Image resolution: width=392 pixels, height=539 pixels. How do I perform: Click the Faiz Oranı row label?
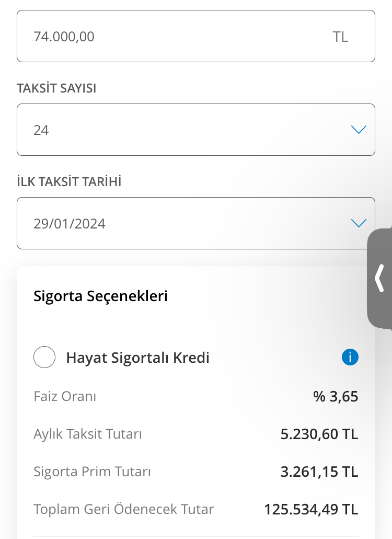[65, 396]
